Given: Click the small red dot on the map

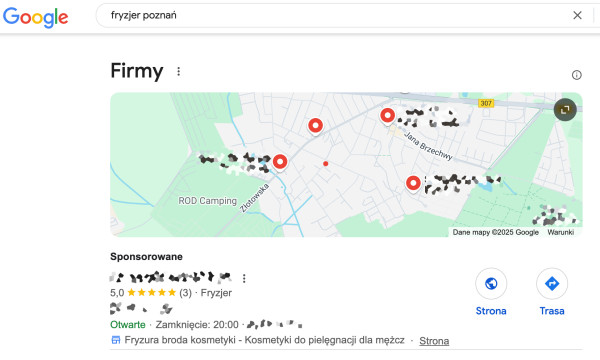Looking at the screenshot, I should (325, 164).
